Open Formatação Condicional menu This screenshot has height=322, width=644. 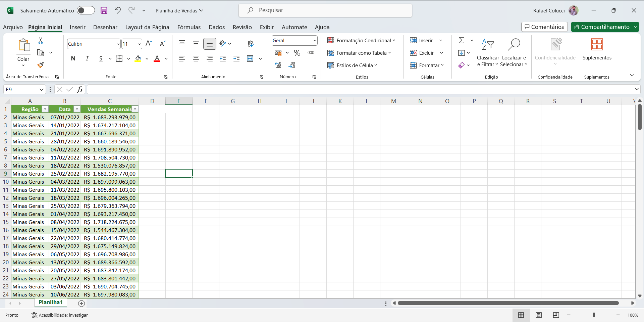[x=362, y=41]
